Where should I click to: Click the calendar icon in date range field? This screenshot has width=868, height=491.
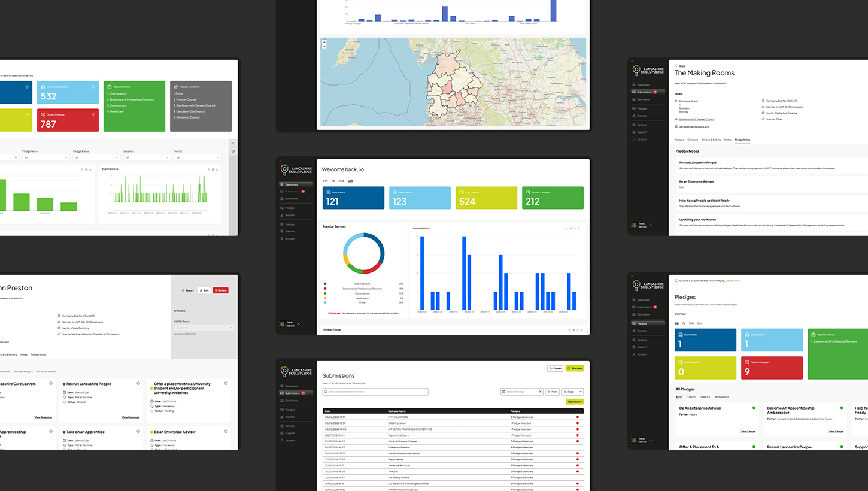coord(503,392)
